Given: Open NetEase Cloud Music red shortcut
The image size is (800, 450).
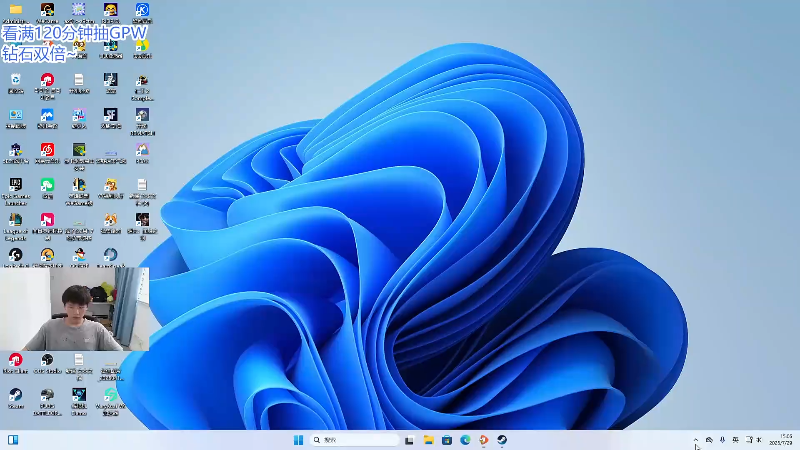Looking at the screenshot, I should click(47, 149).
